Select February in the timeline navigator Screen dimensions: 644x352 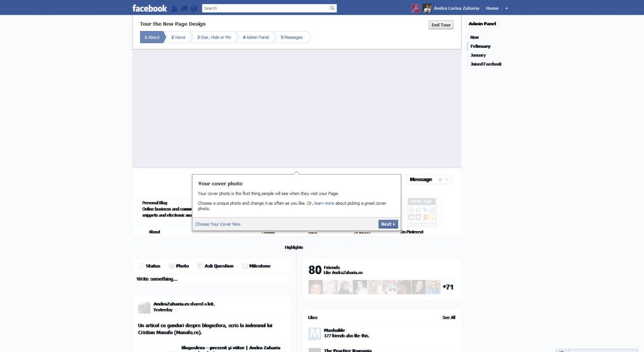(480, 46)
